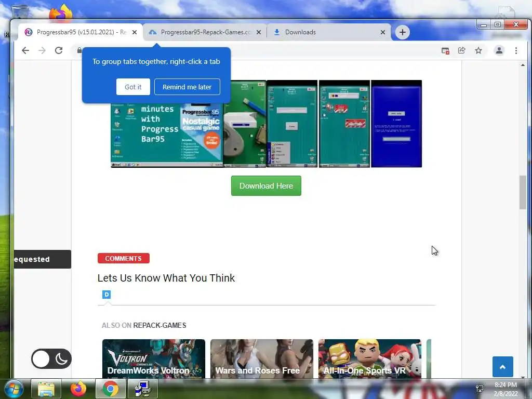Image resolution: width=532 pixels, height=399 pixels.
Task: Click the red COMMENTS label
Action: tap(124, 258)
